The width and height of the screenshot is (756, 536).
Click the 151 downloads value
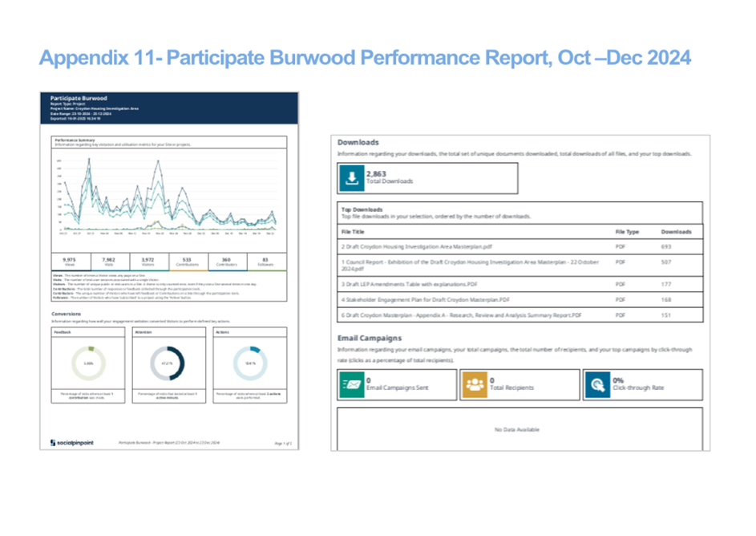pos(666,315)
